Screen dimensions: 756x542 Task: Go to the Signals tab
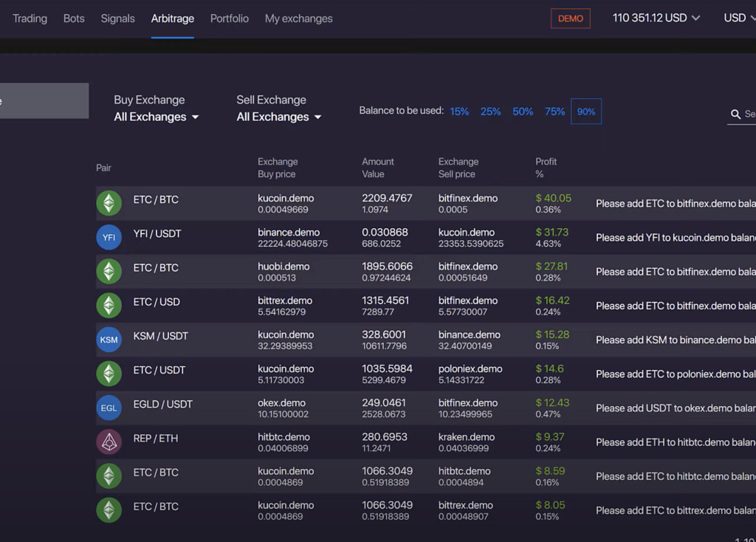[117, 18]
